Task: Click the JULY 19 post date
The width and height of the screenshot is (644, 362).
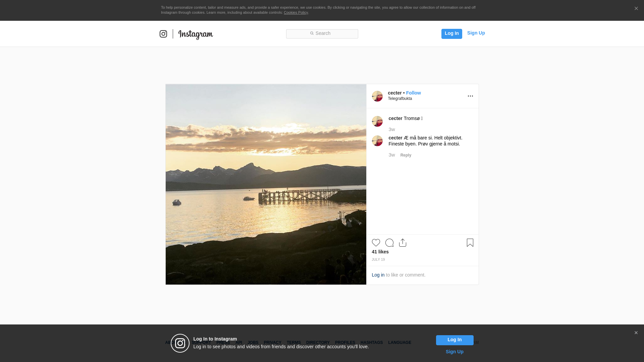Action: coord(378,259)
